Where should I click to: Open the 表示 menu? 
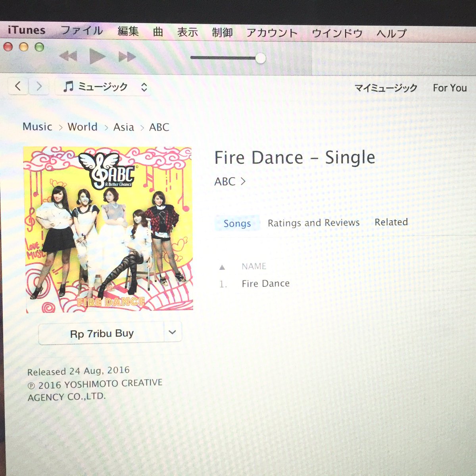point(188,32)
